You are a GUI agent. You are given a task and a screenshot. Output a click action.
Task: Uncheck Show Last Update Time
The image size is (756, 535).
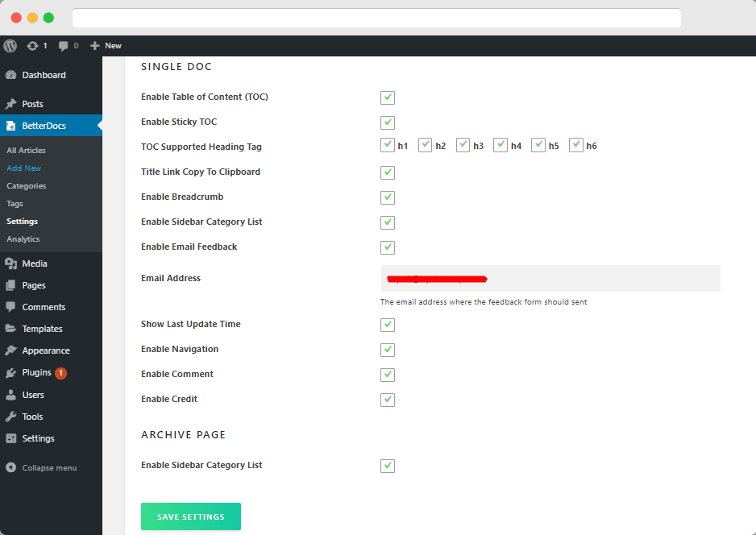388,325
